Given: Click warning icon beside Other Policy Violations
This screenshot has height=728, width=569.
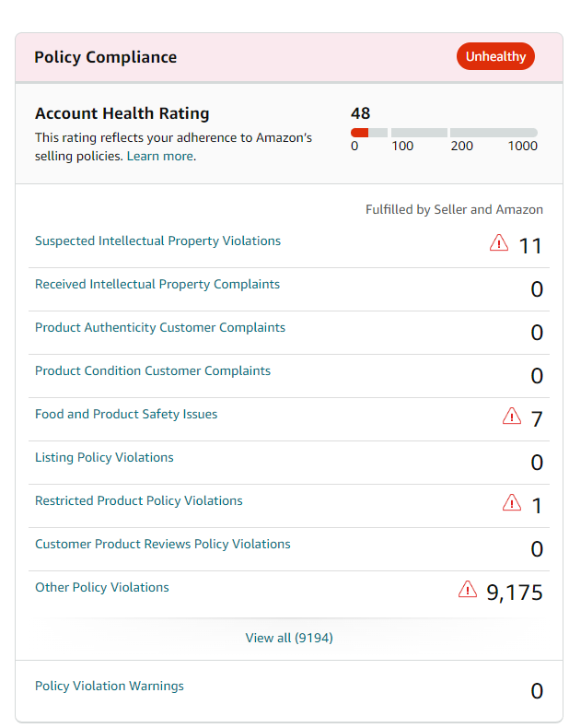Looking at the screenshot, I should [x=468, y=590].
